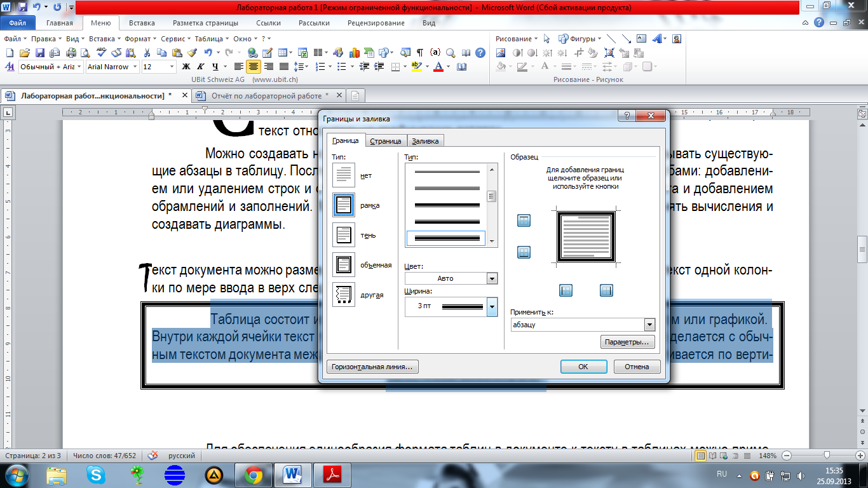The height and width of the screenshot is (488, 868).
Task: Click the font color red A swatch
Action: pos(438,67)
